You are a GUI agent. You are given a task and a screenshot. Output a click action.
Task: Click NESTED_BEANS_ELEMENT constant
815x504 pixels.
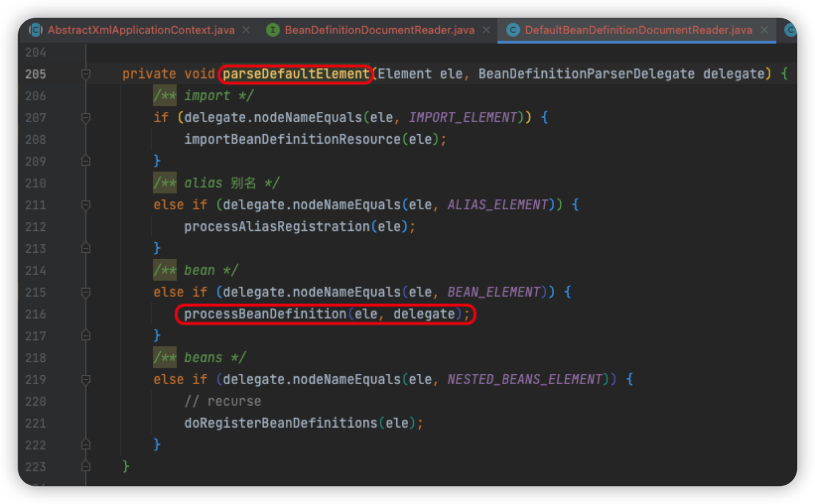[525, 380]
